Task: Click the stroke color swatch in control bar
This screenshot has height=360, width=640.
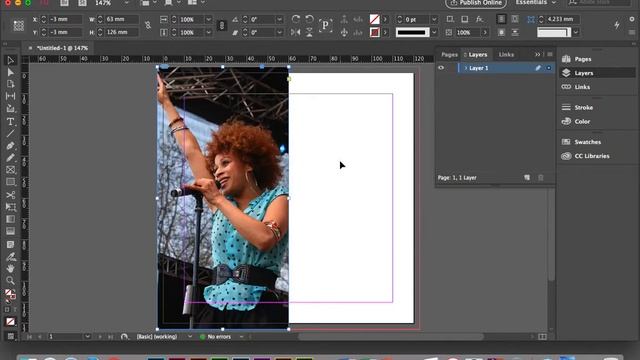Action: point(374,32)
